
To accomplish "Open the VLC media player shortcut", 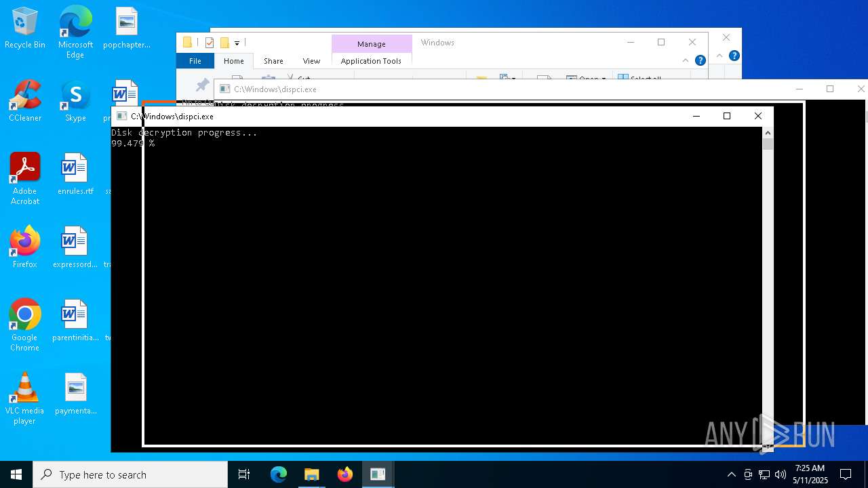I will [x=25, y=399].
